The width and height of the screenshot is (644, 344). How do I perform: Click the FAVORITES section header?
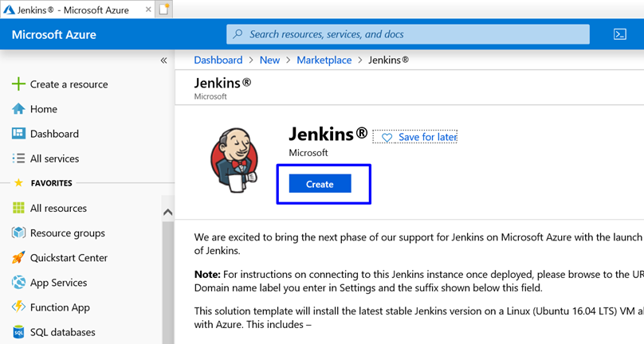(x=51, y=183)
